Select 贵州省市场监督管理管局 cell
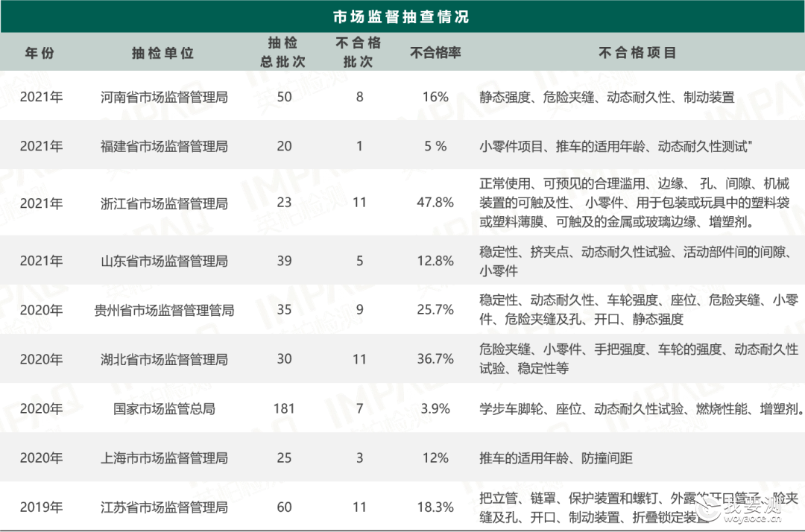805x532 pixels. tap(164, 310)
